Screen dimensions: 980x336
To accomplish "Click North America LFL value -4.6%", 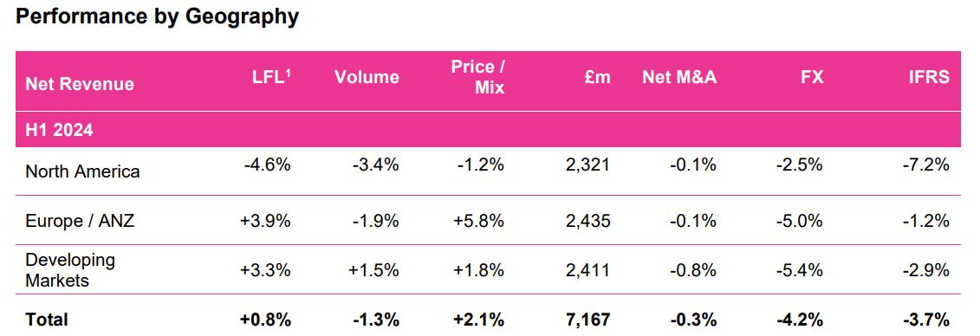I will 268,165.
